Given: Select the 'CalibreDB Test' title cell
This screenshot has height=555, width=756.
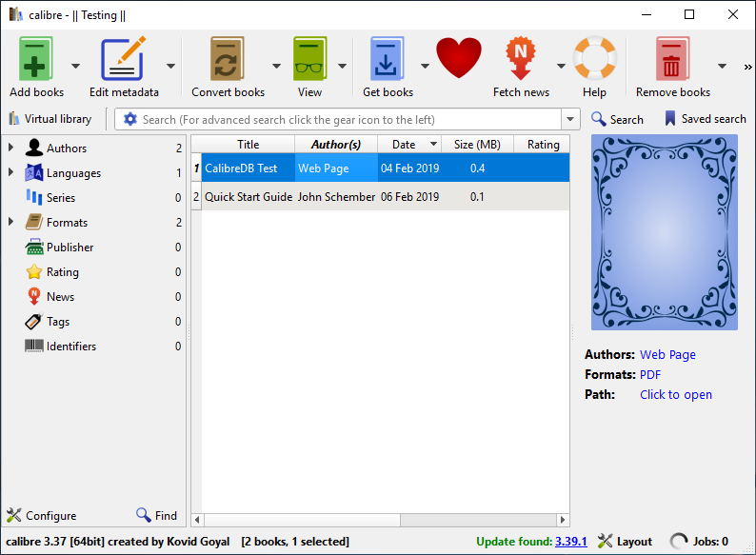Looking at the screenshot, I should click(248, 168).
